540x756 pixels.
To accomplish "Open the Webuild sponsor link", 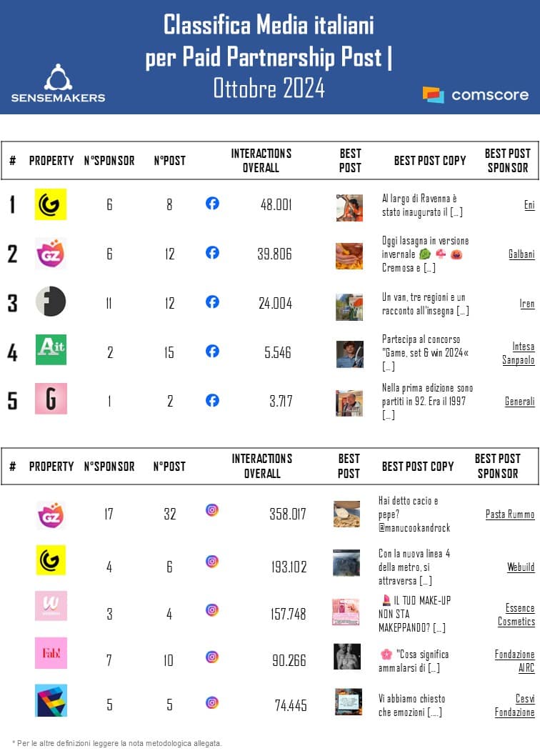I will [x=521, y=567].
